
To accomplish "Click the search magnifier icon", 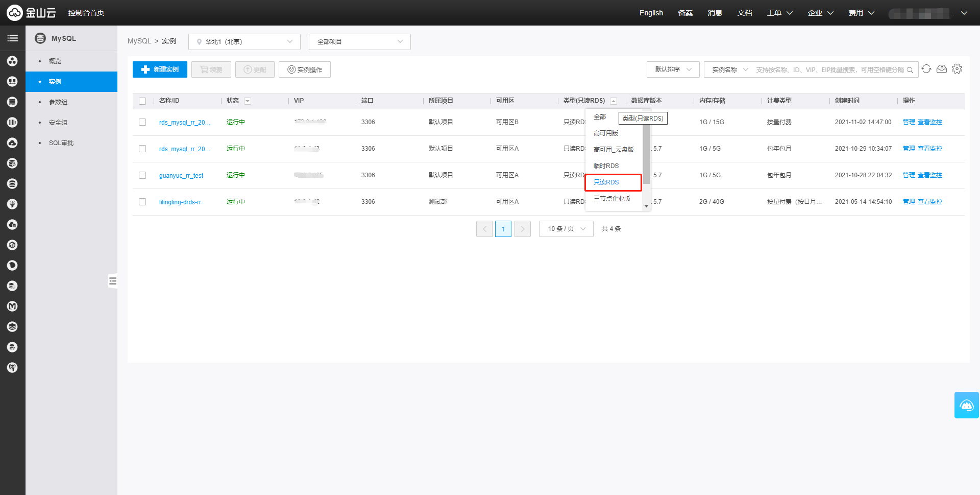I will [910, 70].
